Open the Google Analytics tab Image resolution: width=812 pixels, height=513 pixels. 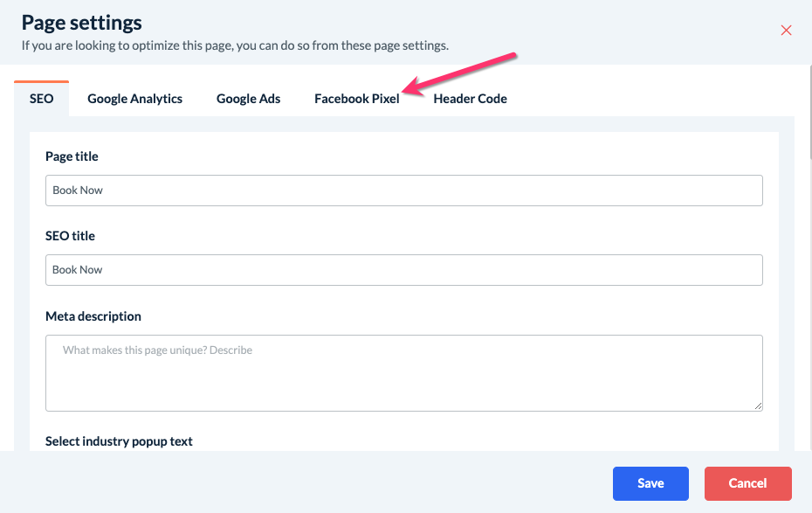coord(134,99)
